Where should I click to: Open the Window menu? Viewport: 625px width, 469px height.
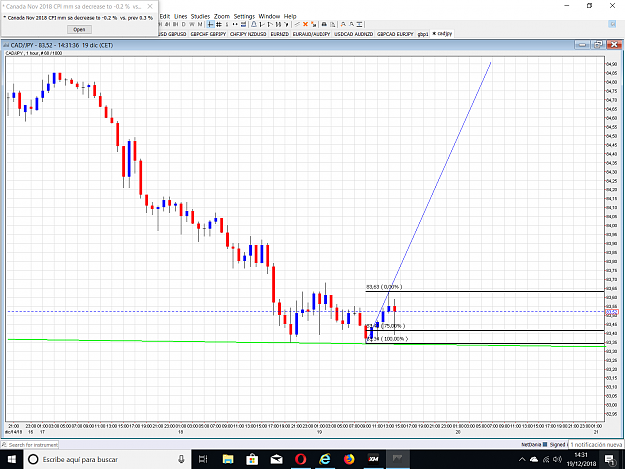tap(269, 16)
